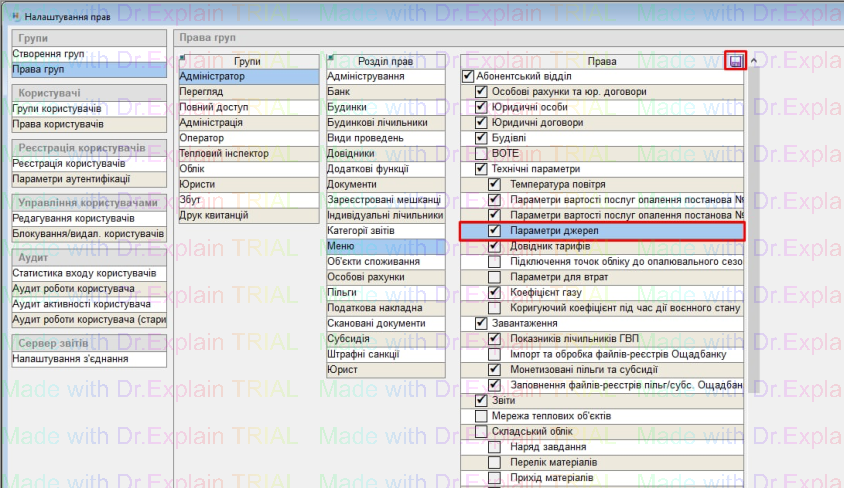Click the save diskette icon above rights list
Image resolution: width=844 pixels, height=488 pixels.
736,61
